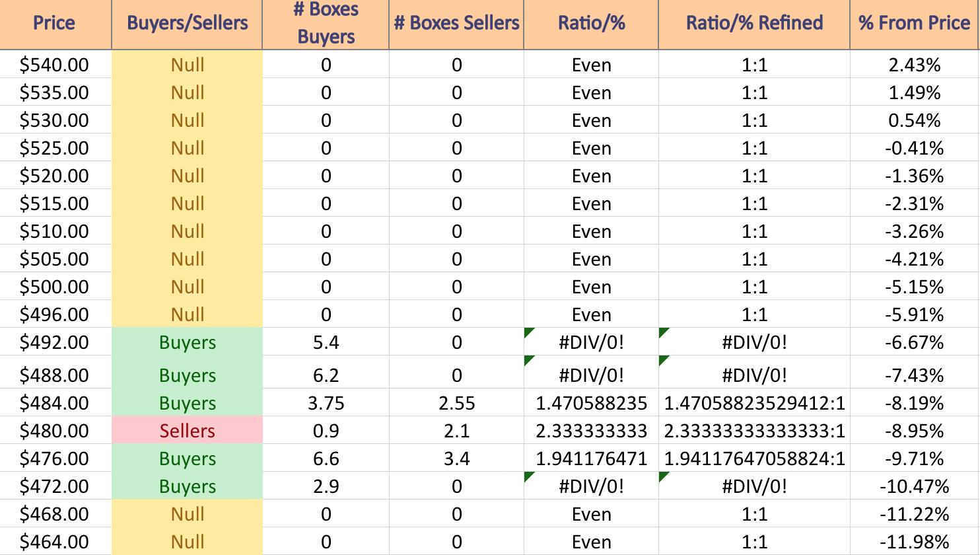
Task: Select the % From Price header cell
Action: 914,24
